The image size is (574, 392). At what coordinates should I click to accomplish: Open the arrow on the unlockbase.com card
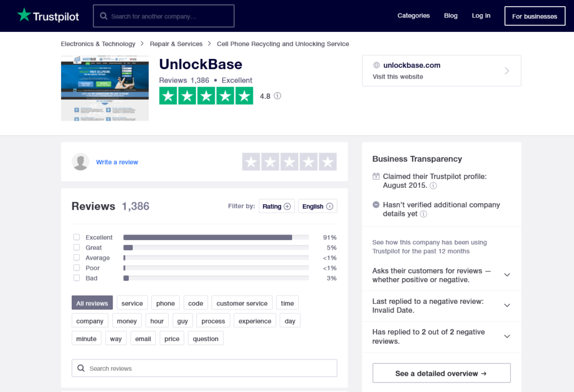pyautogui.click(x=507, y=71)
